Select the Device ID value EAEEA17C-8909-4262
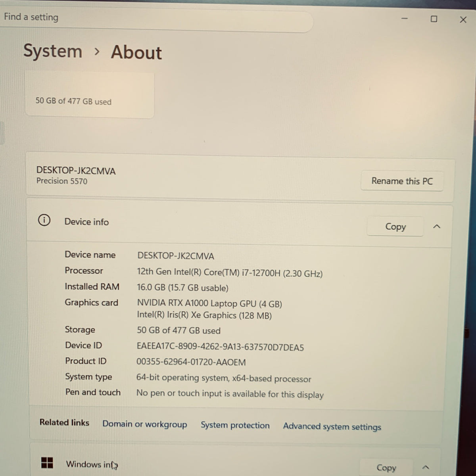The width and height of the screenshot is (476, 476). pos(220,347)
